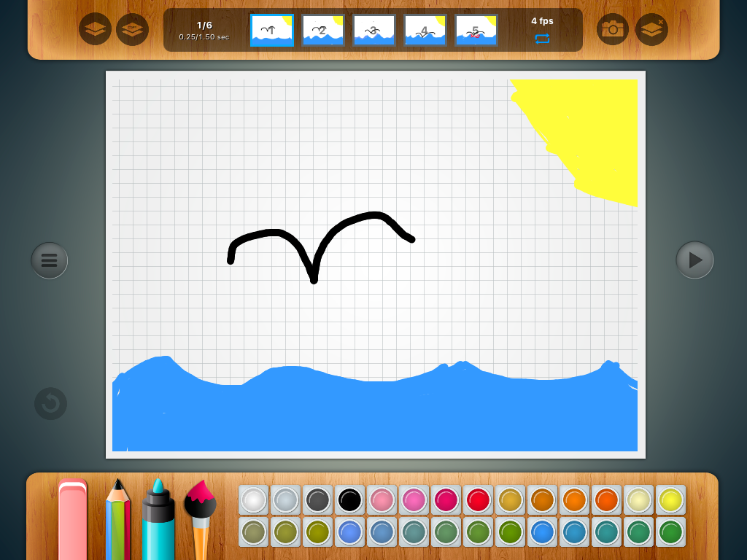Duplicate frame with the copy layer icon

pos(133,29)
